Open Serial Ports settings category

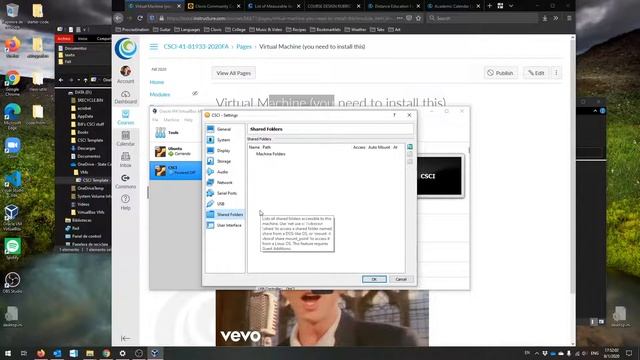tap(227, 193)
